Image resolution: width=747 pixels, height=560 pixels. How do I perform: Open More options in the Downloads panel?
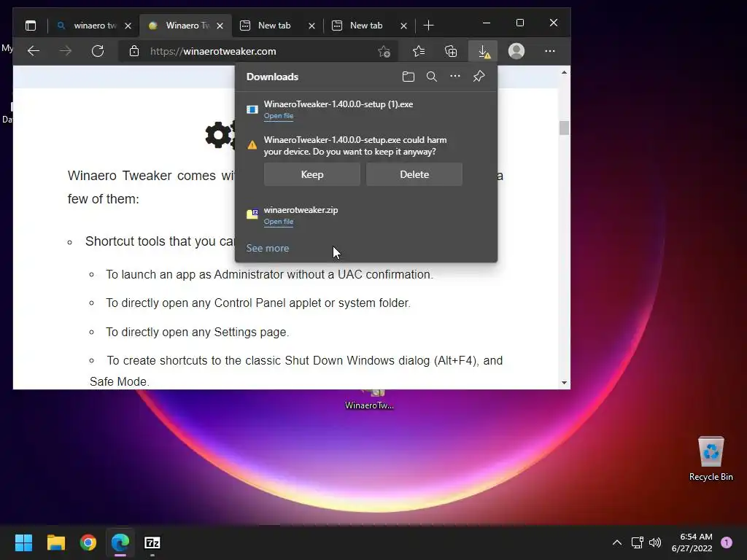tap(455, 76)
